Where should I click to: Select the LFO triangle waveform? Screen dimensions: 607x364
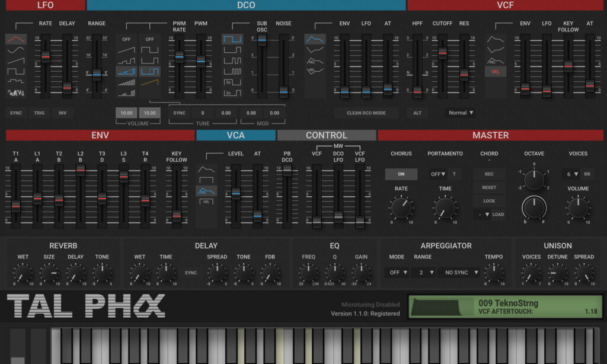point(16,39)
